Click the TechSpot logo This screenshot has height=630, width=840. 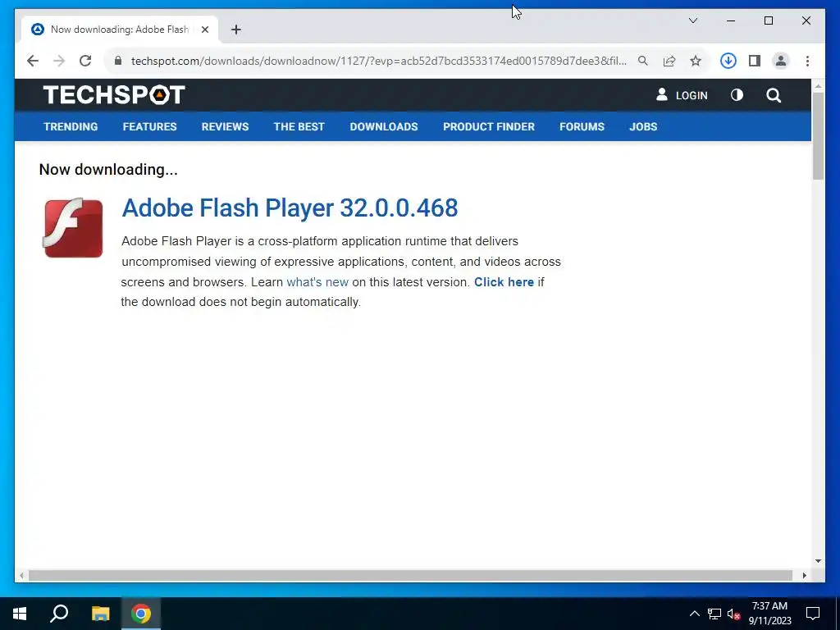click(114, 95)
